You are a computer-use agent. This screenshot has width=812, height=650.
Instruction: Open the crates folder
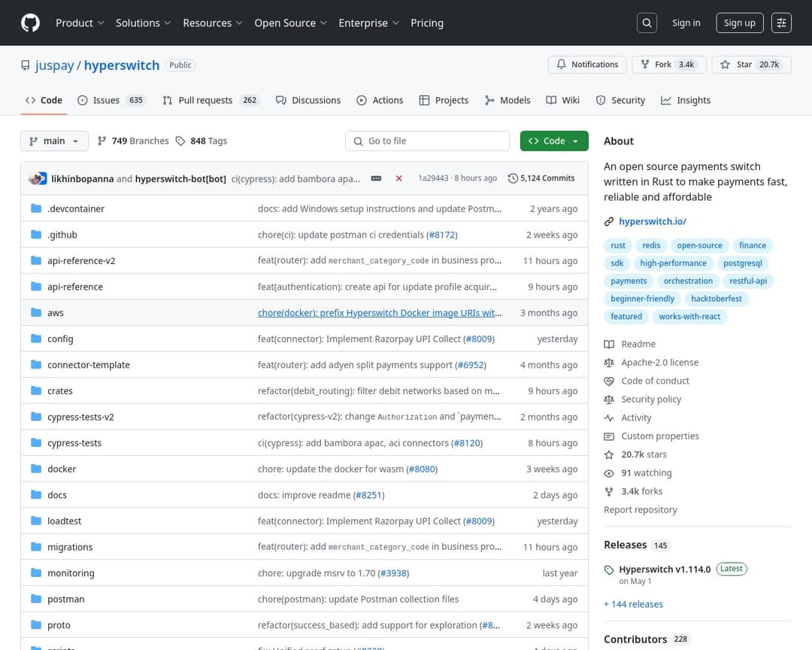pyautogui.click(x=60, y=391)
